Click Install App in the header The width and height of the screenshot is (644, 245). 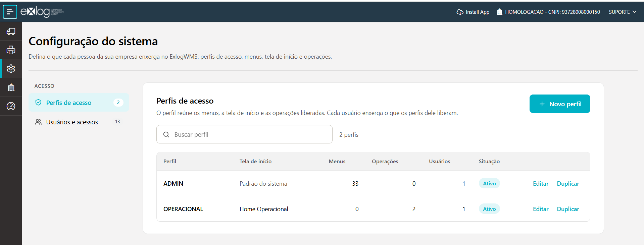473,12
